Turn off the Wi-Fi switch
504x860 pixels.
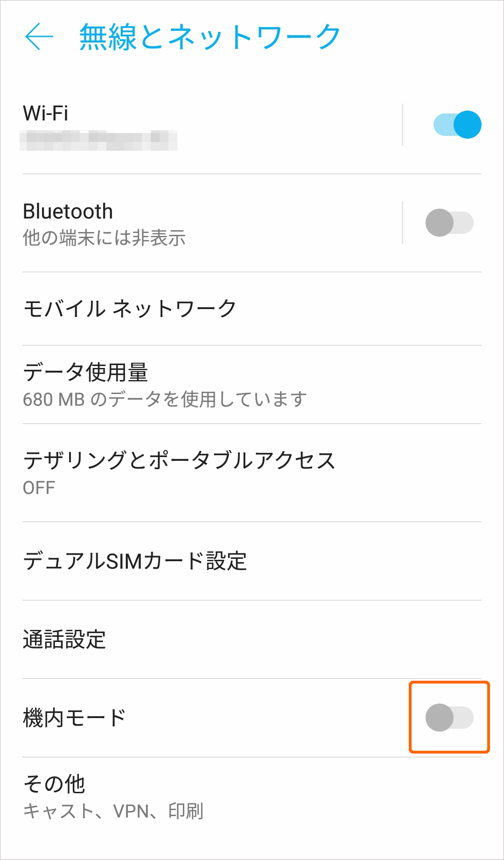click(x=457, y=125)
